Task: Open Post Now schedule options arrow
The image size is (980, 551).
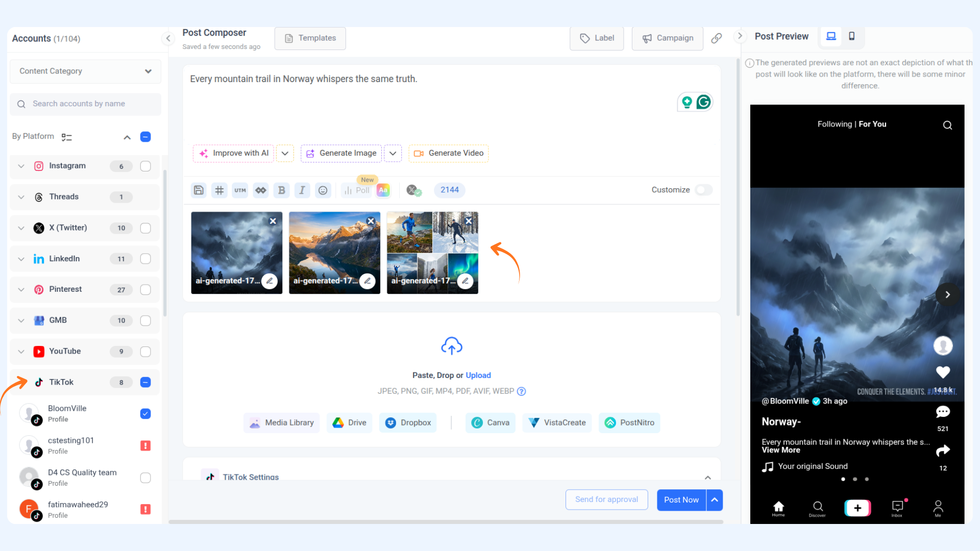Action: (x=715, y=500)
